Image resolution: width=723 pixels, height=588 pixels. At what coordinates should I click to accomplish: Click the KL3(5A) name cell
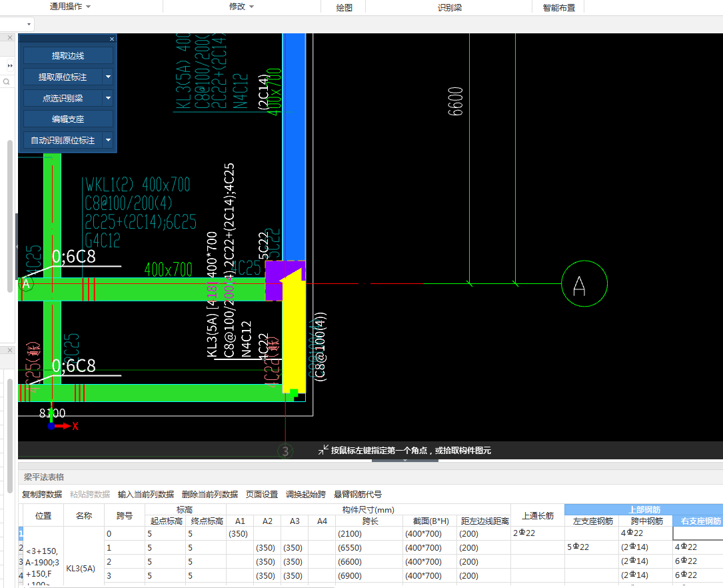coord(83,568)
